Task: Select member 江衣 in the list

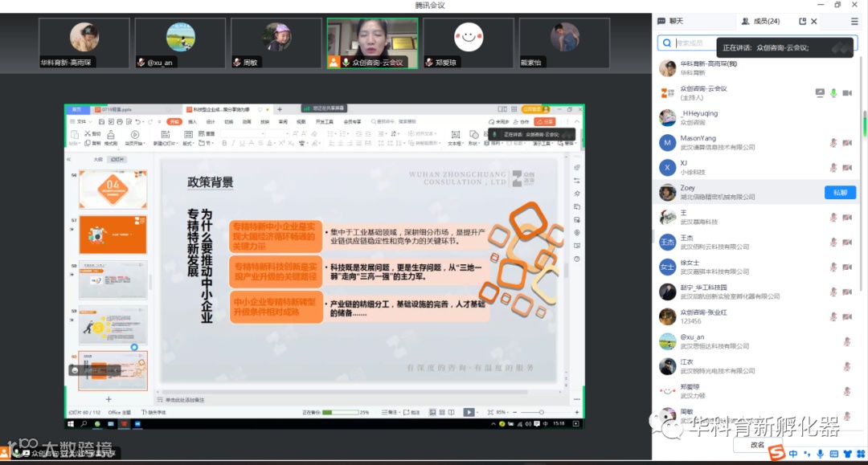Action: pos(756,366)
